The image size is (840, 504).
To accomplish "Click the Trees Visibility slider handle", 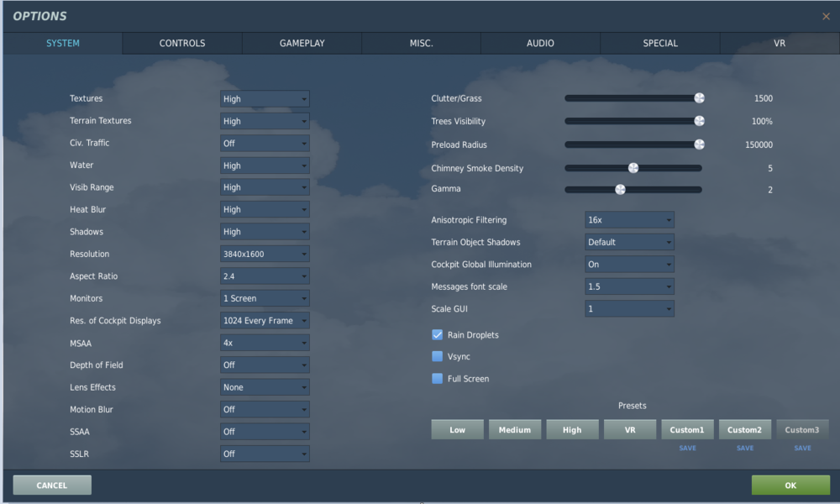I will [x=699, y=121].
